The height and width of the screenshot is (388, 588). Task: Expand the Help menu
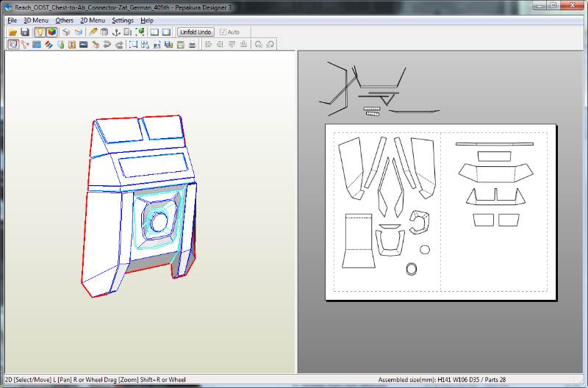click(147, 21)
